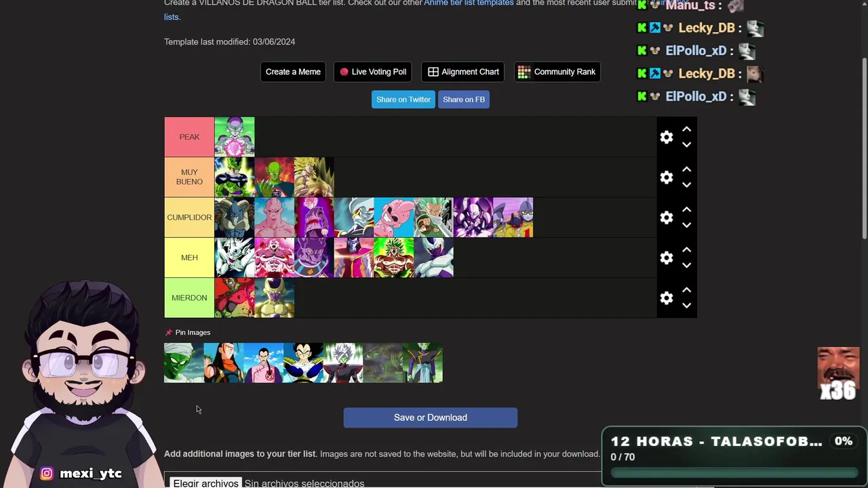This screenshot has width=868, height=488.
Task: Select Piccolo image in unranked pool
Action: (x=184, y=363)
